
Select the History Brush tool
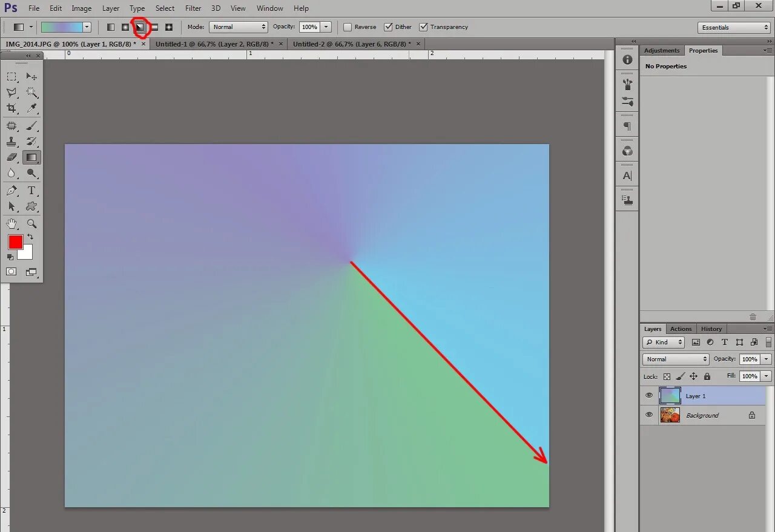pos(31,142)
